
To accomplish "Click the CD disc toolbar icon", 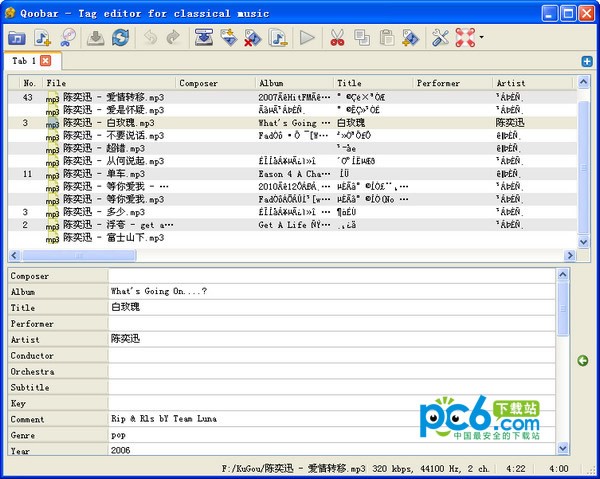I will pyautogui.click(x=68, y=38).
